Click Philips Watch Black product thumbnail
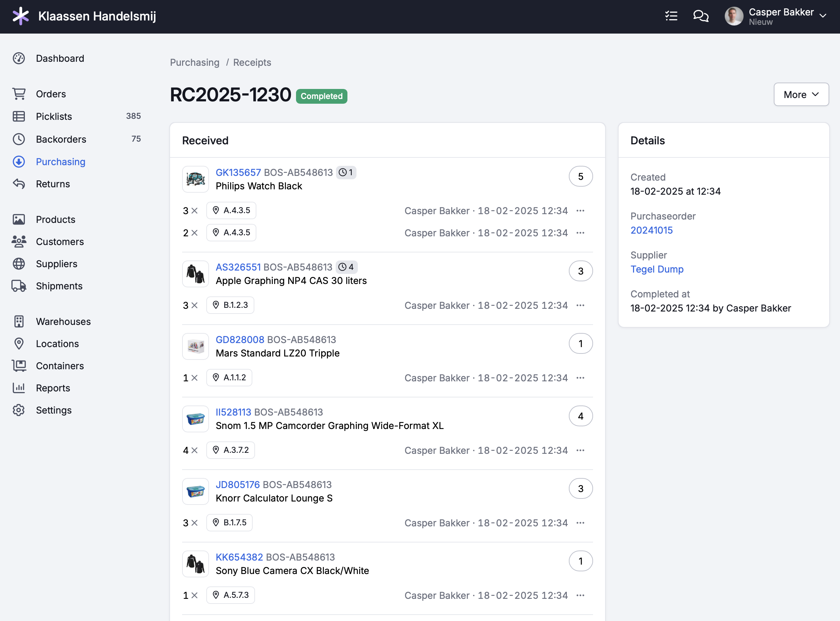This screenshot has width=840, height=621. click(195, 179)
